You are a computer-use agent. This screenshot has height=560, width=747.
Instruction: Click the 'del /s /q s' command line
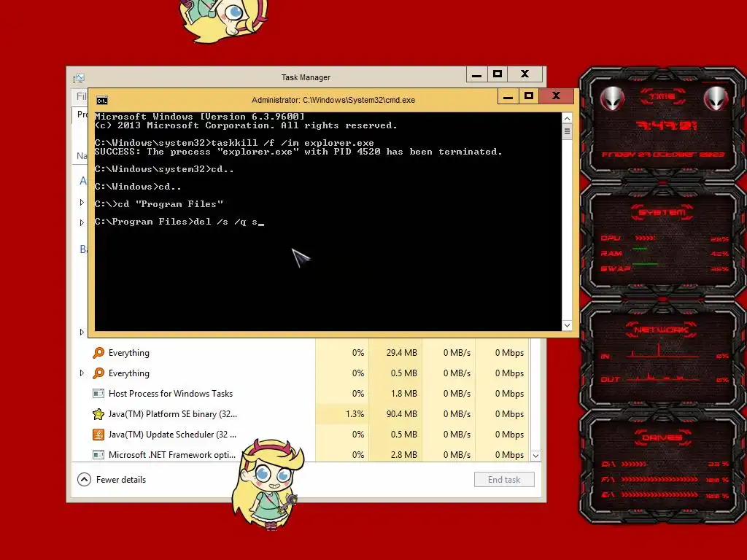(179, 222)
